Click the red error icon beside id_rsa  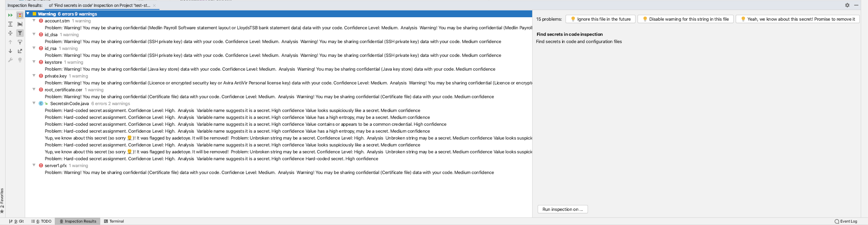(41, 48)
